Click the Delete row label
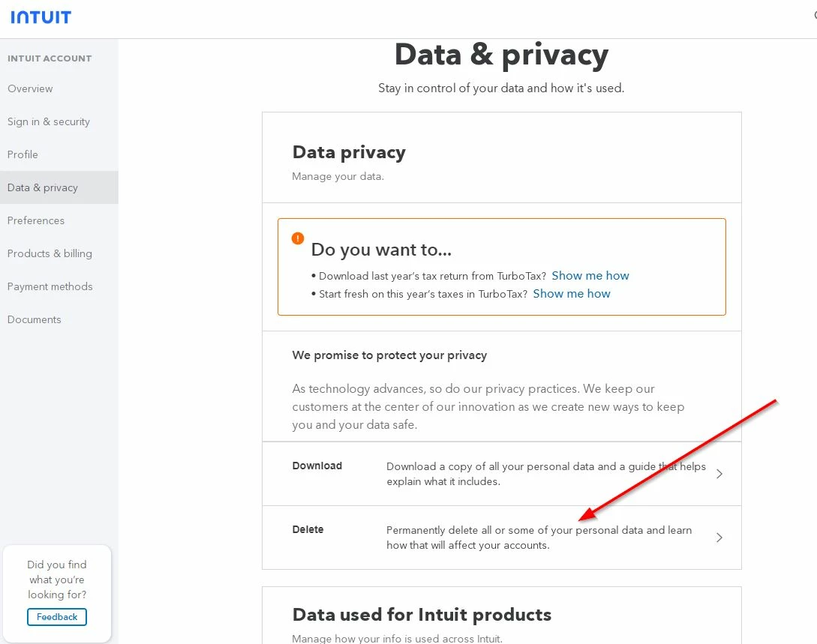Image resolution: width=817 pixels, height=644 pixels. (x=308, y=529)
